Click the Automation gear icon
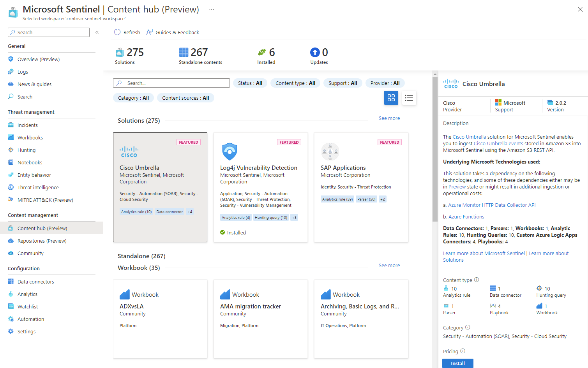Screen dimensions: 588x368 11,319
